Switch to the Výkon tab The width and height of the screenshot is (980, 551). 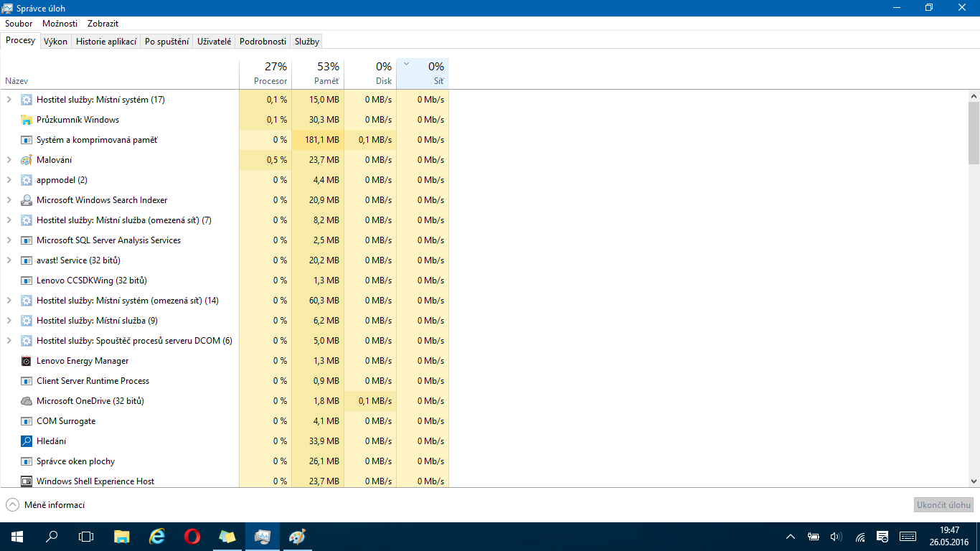tap(55, 42)
